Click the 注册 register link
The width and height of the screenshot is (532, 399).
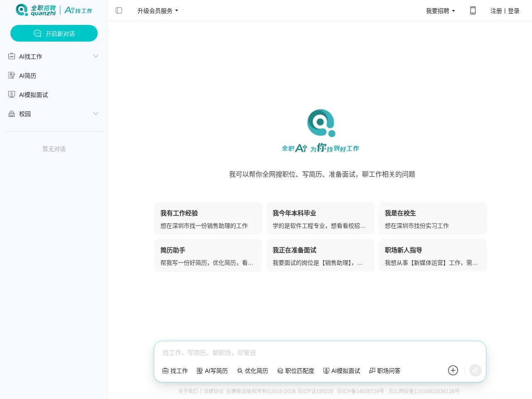click(496, 11)
